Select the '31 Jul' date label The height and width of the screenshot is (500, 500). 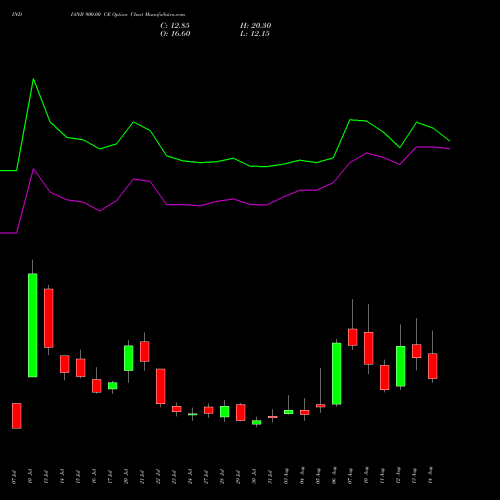[x=270, y=477]
